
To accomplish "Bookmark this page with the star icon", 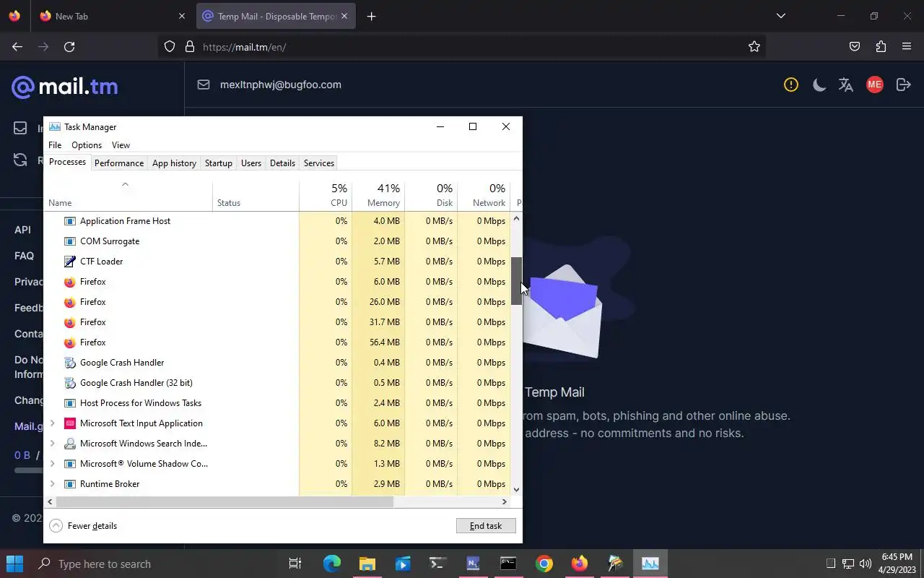I will click(x=754, y=47).
